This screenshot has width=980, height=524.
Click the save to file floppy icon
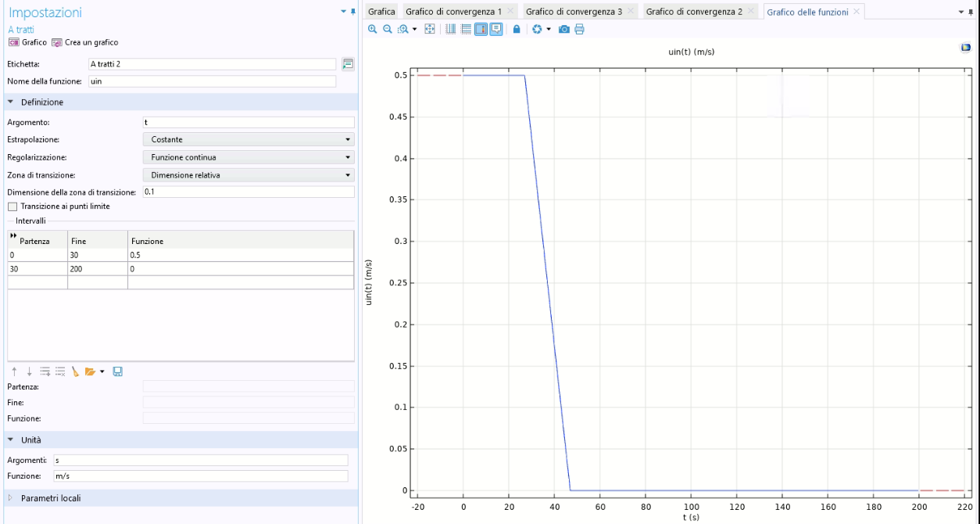(x=118, y=371)
